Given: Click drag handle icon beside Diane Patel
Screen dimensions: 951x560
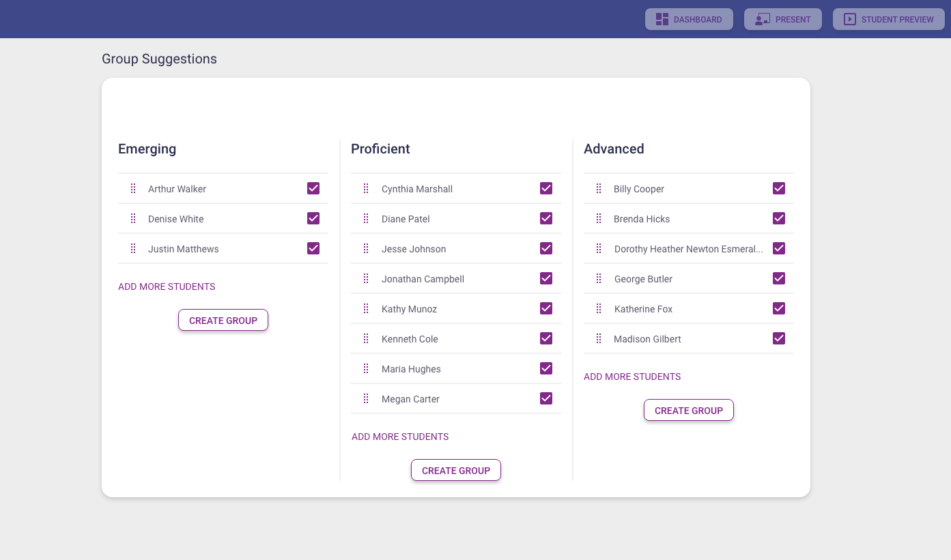Looking at the screenshot, I should pyautogui.click(x=366, y=219).
